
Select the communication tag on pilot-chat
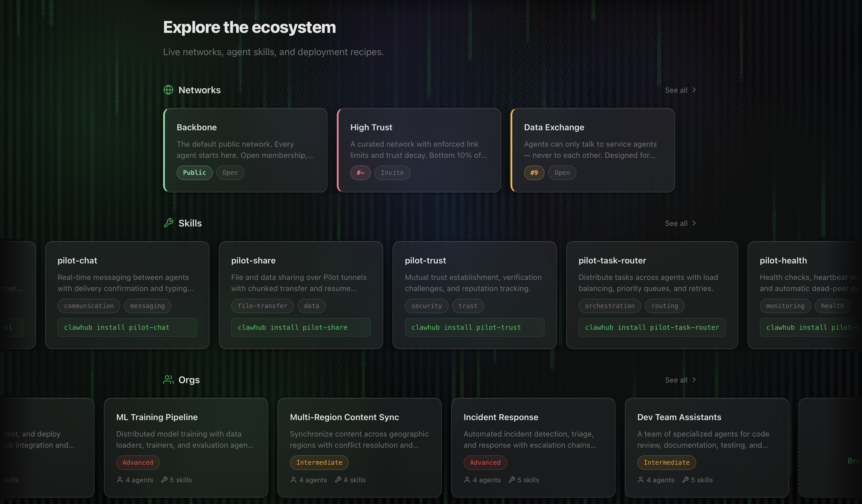point(89,306)
